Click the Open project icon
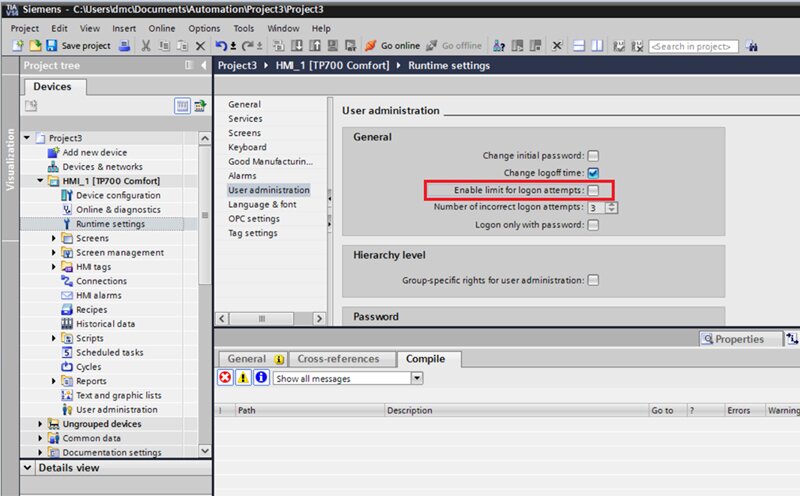The image size is (800, 496). [35, 46]
